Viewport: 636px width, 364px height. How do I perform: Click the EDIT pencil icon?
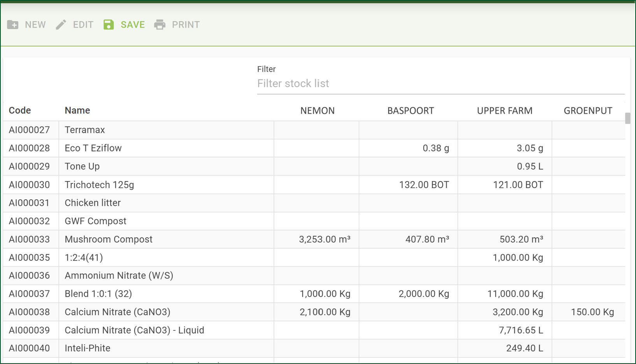tap(61, 25)
